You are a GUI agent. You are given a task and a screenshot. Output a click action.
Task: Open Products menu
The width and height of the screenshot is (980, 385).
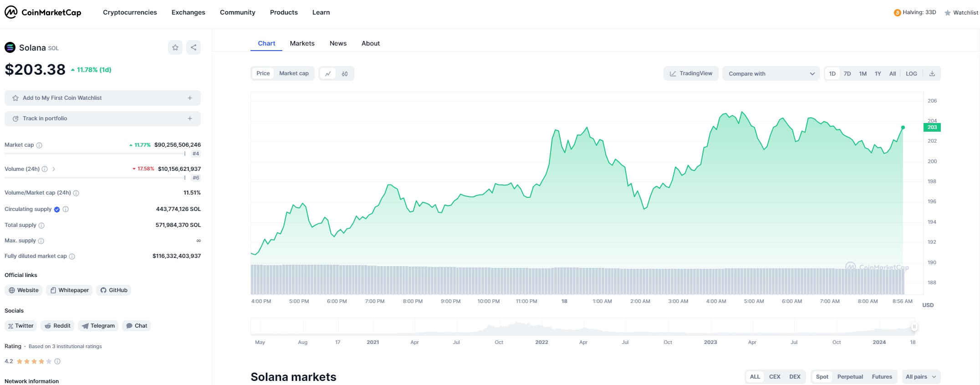(284, 12)
